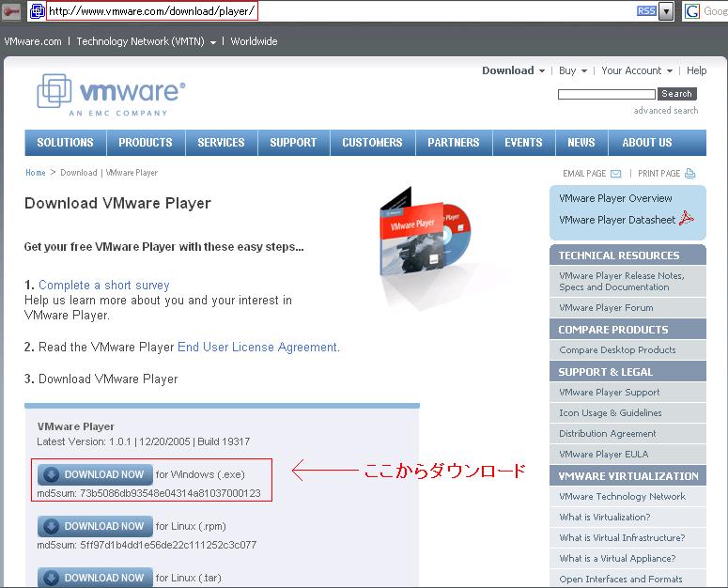Click the VMware.com top link
728x588 pixels.
click(x=33, y=41)
